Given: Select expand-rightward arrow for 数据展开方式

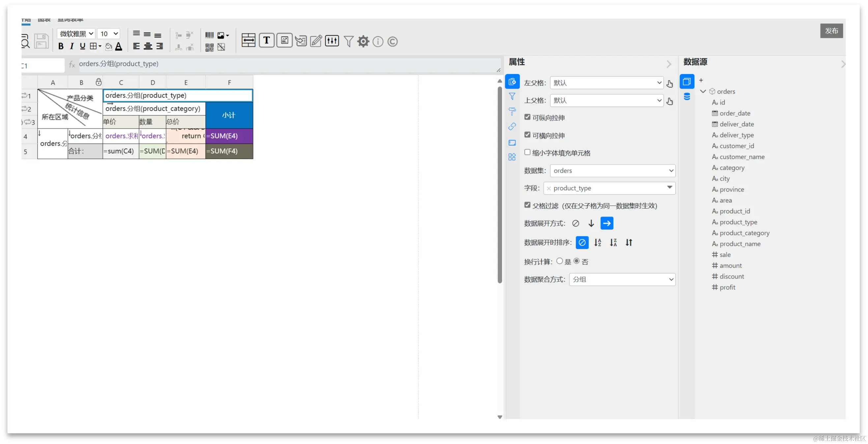Looking at the screenshot, I should [607, 223].
